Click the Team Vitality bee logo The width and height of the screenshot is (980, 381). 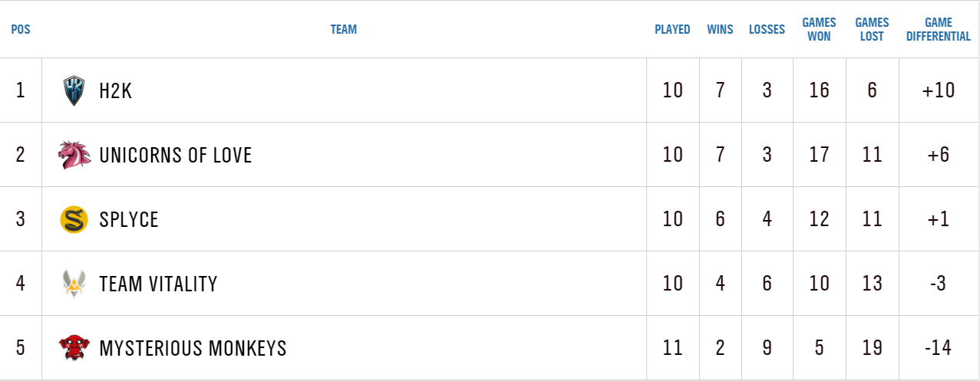tap(74, 284)
